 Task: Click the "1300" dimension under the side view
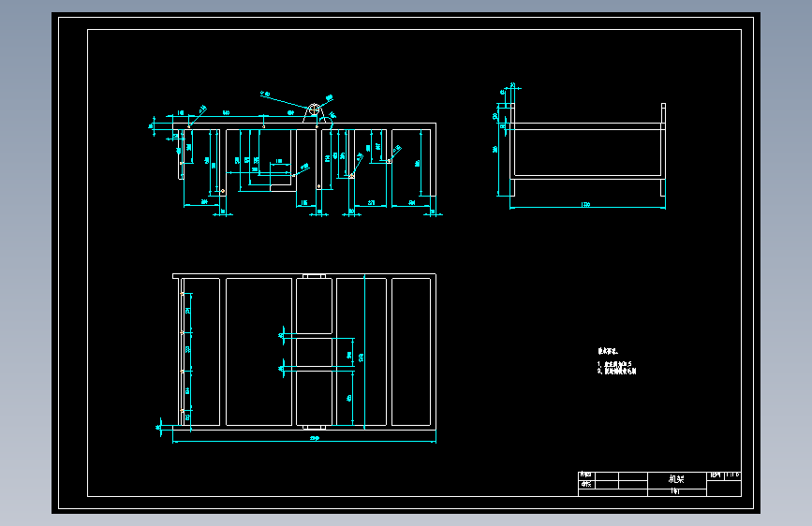point(585,205)
